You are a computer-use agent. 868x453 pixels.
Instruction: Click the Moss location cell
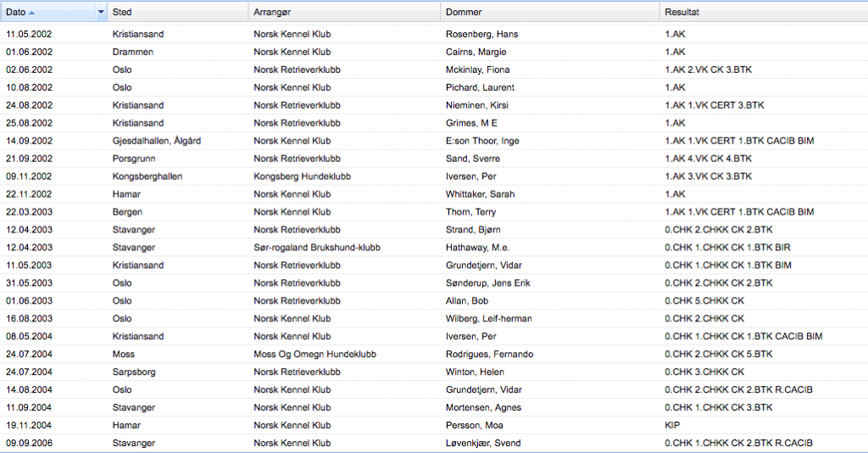click(124, 354)
